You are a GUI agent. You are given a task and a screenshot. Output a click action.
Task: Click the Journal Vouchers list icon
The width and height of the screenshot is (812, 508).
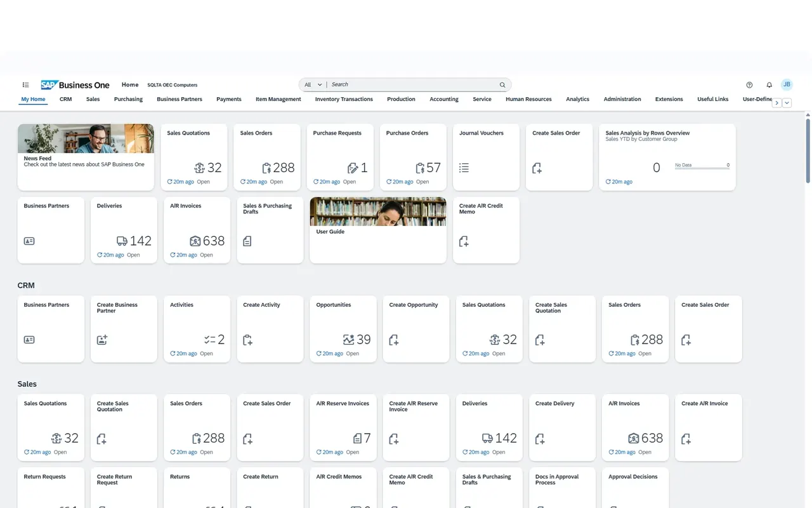[x=464, y=168]
